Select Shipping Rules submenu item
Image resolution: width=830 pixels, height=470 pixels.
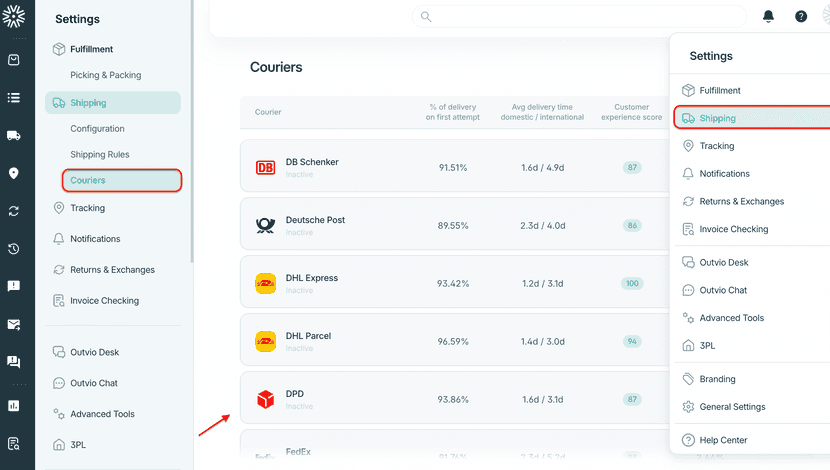(99, 154)
